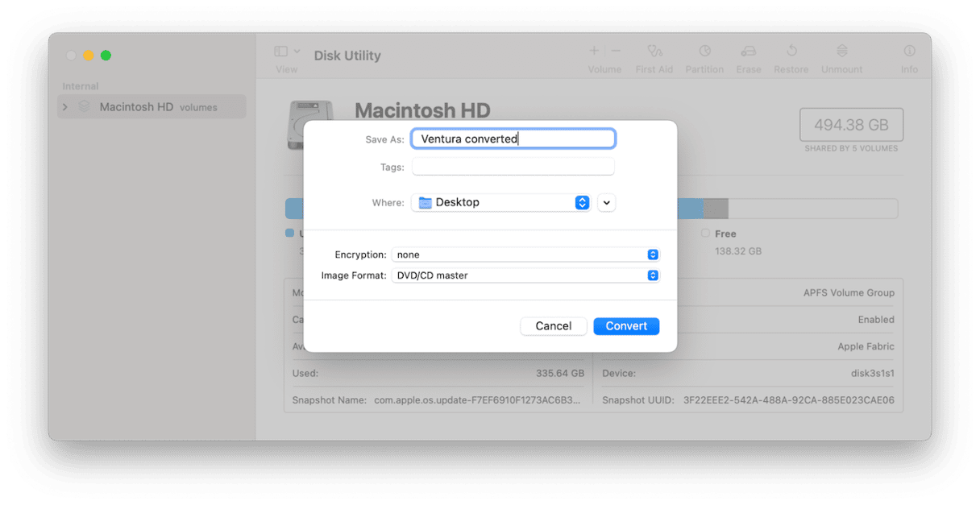Click the Restore toolbar icon

point(791,51)
